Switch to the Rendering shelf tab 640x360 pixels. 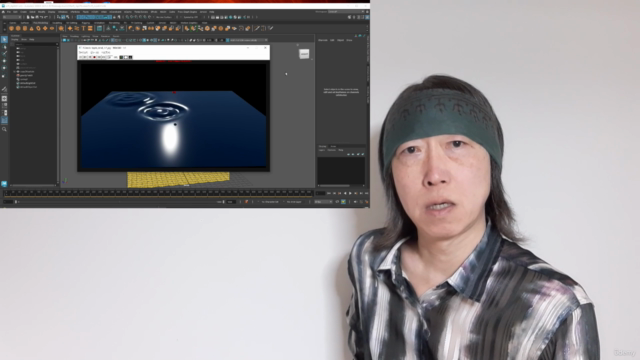click(114, 23)
